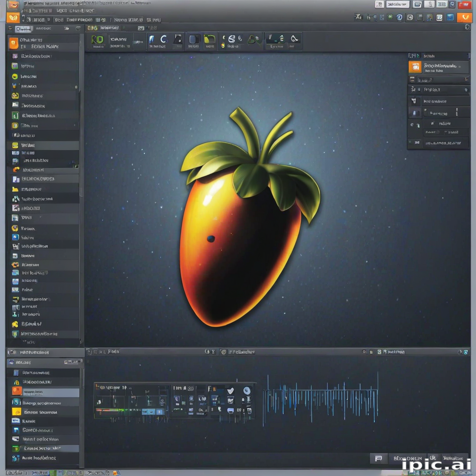Click the solid blue square icon top right

450,17
